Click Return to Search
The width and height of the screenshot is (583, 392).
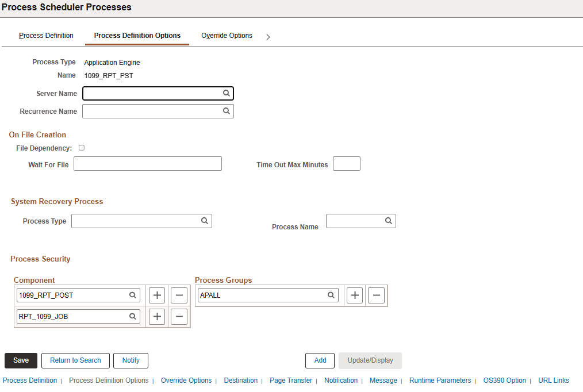[75, 360]
